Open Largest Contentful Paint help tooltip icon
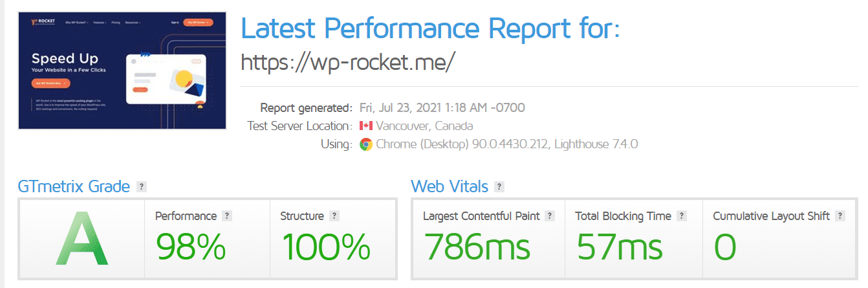 point(550,216)
